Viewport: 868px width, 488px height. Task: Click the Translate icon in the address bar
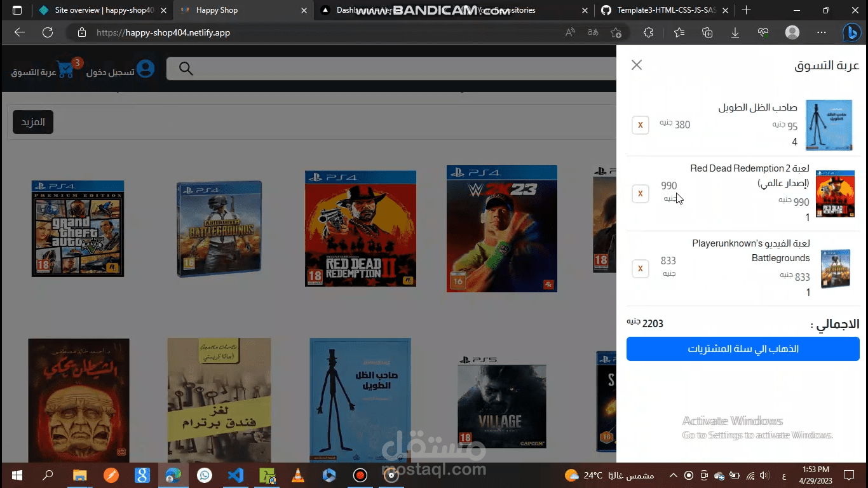point(593,32)
